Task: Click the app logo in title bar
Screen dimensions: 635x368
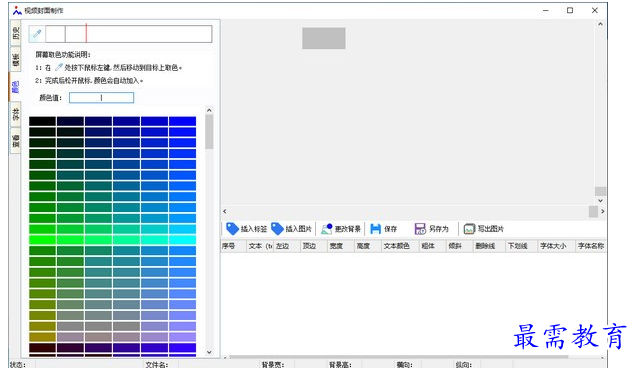Action: coord(17,10)
